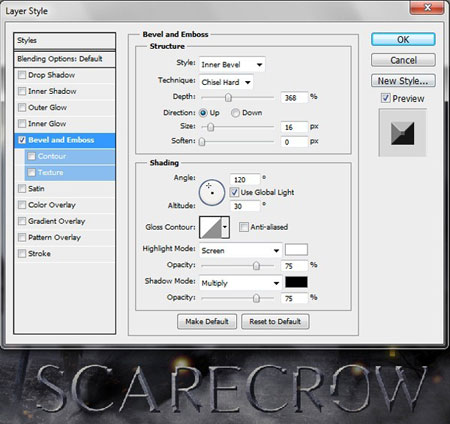Select the Color Overlay style label
The width and height of the screenshot is (450, 424).
point(52,205)
